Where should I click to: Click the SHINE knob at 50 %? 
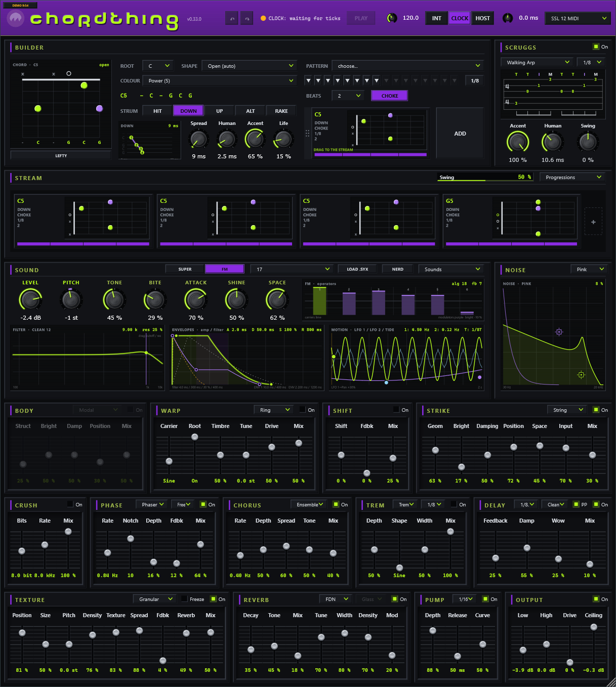point(236,300)
